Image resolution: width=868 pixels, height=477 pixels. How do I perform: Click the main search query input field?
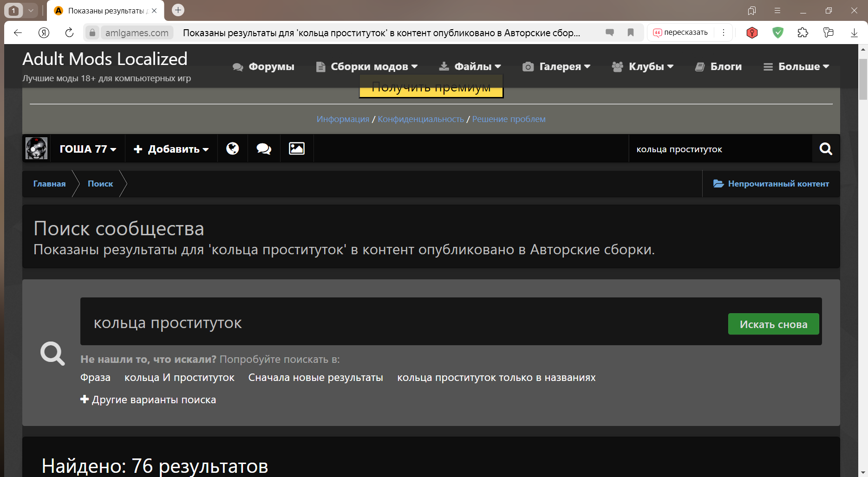pos(399,322)
